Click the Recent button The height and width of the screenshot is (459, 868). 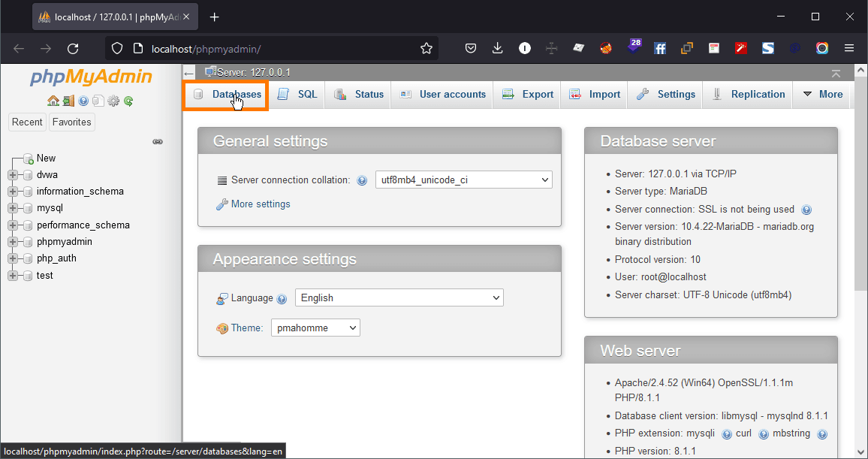tap(27, 122)
